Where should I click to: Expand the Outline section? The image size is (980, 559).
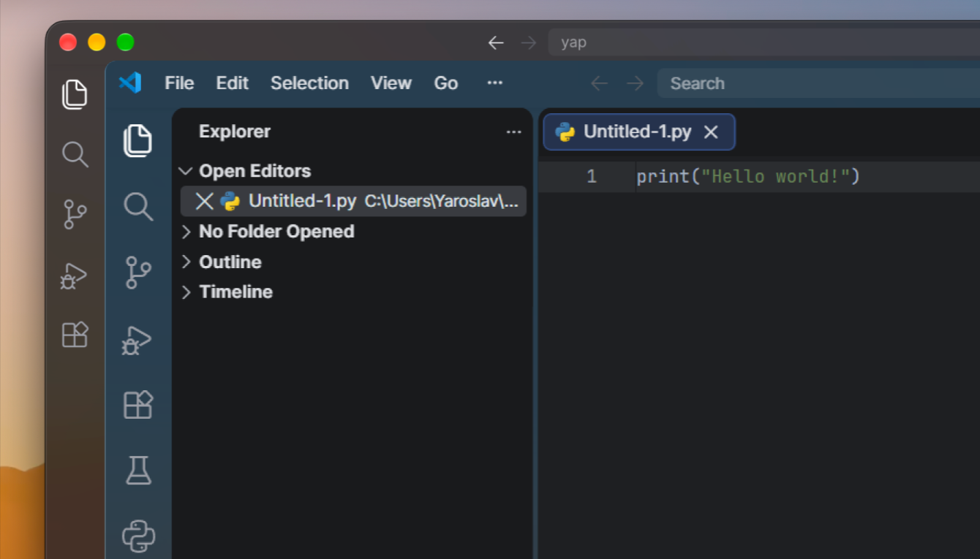point(221,262)
